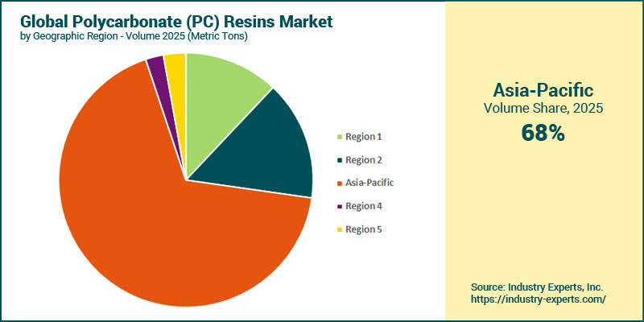Click the 'Global Polycarbonate (PC) Resins Market' title
Screen dimensions: 644x322
point(176,22)
